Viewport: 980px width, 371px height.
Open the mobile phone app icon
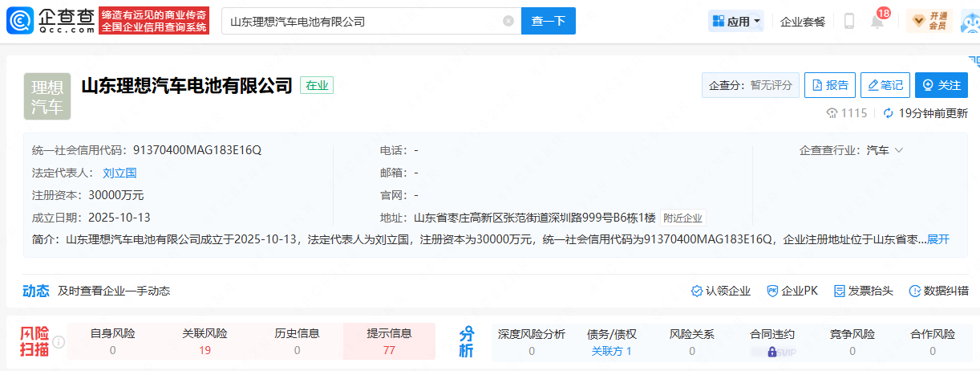click(849, 22)
